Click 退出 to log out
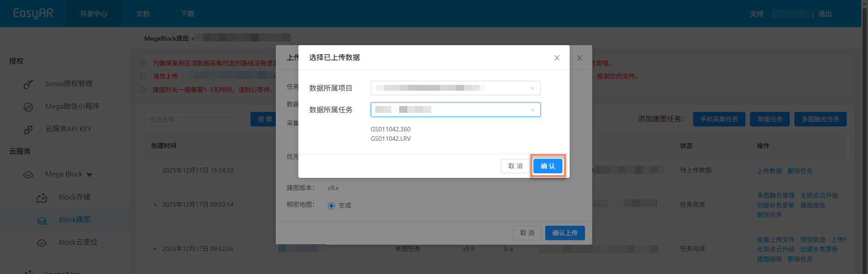The image size is (868, 274). coord(825,14)
